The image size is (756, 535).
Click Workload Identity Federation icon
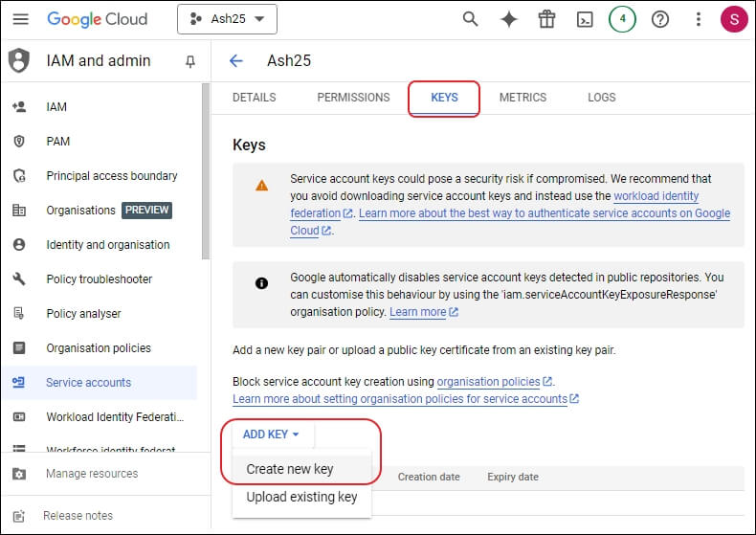pos(19,417)
